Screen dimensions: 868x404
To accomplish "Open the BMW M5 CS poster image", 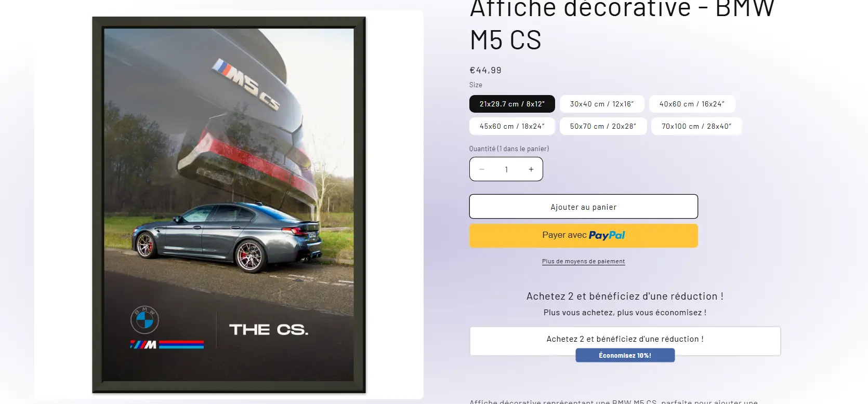I will pos(229,205).
